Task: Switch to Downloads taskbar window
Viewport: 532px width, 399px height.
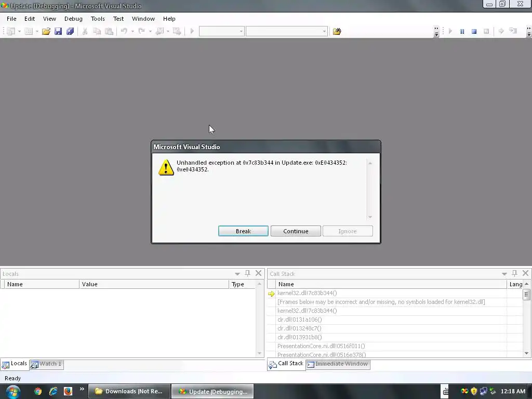Action: pos(129,392)
